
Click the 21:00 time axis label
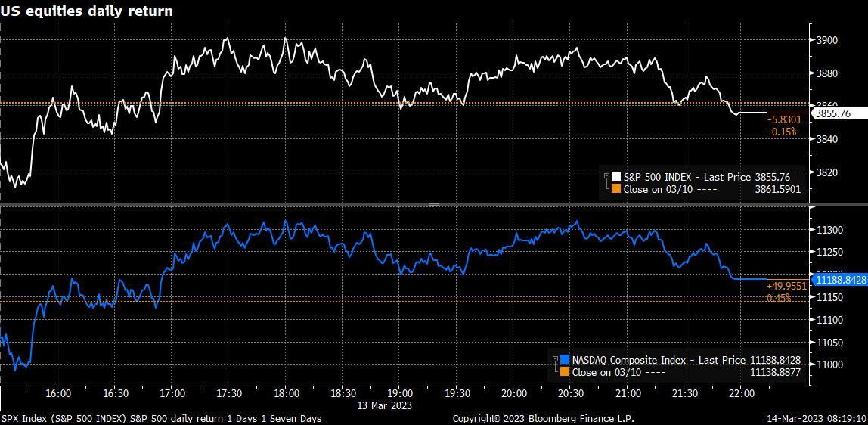pos(628,393)
